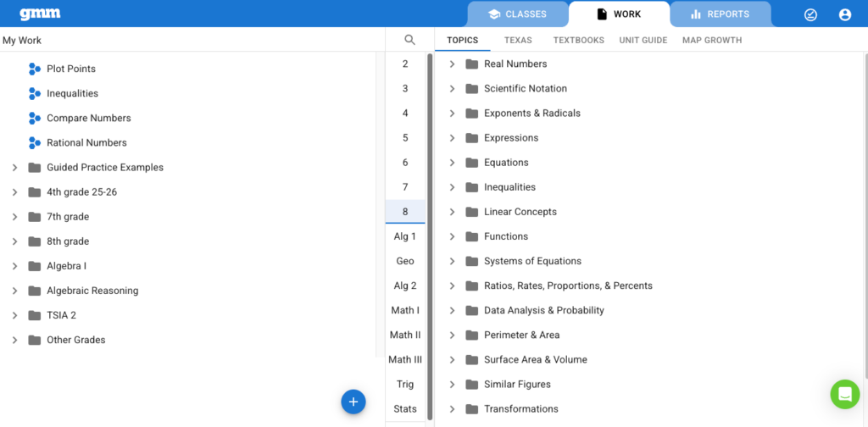Expand the 8th grade folder
The image size is (868, 427).
point(14,241)
